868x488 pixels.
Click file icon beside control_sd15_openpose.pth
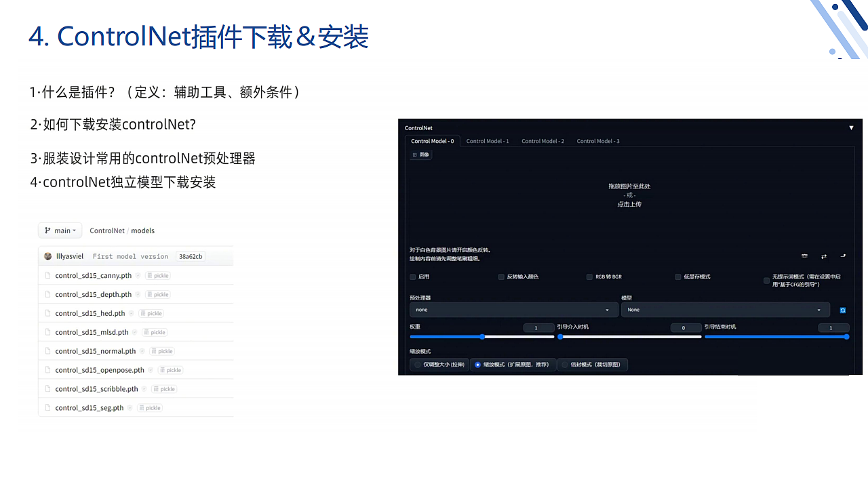(47, 370)
